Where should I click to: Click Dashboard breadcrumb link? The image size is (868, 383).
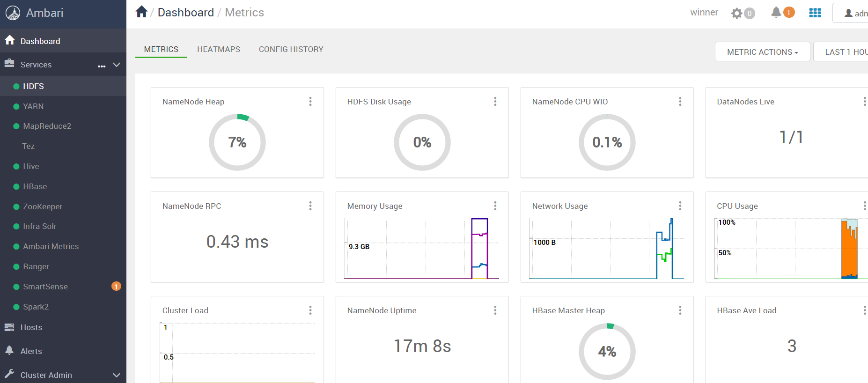click(185, 13)
